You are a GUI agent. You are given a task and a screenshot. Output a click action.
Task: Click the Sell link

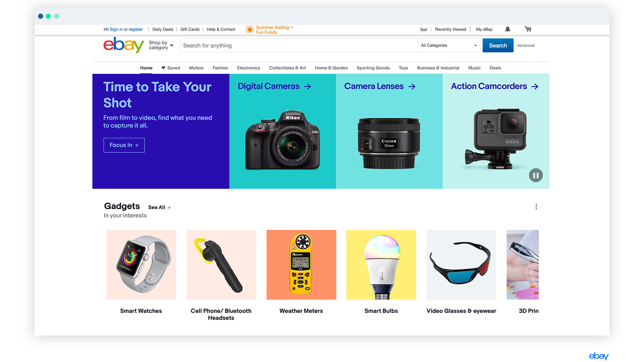[x=423, y=29]
